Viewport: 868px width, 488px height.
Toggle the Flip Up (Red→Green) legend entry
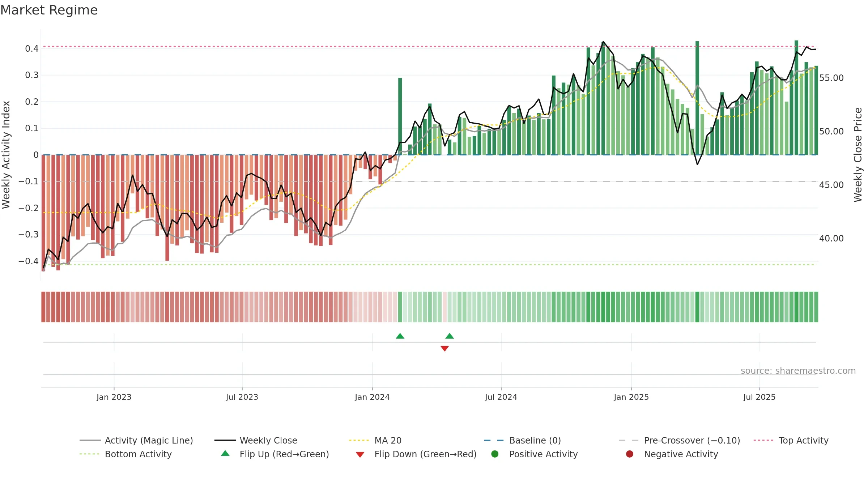pyautogui.click(x=275, y=454)
